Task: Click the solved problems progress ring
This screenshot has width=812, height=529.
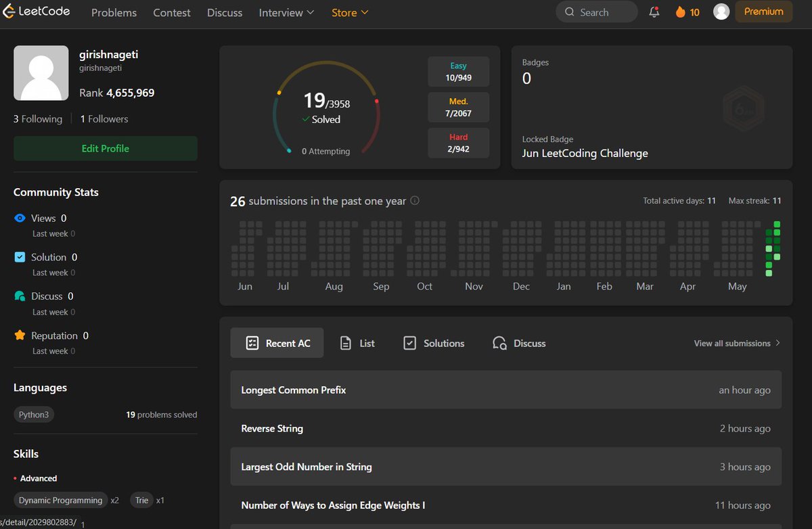Action: [x=326, y=108]
